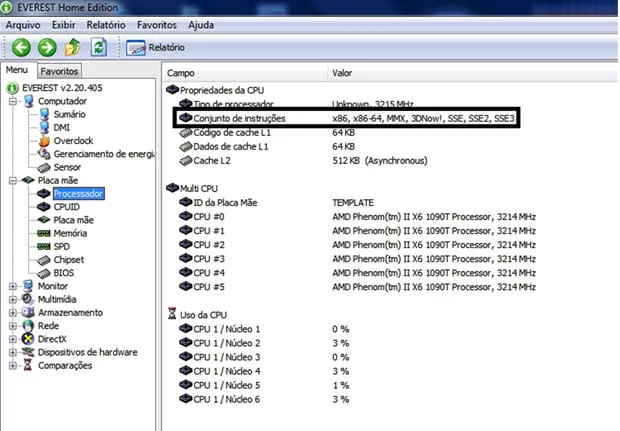Switch to the Menu tab
The width and height of the screenshot is (620, 431).
pyautogui.click(x=17, y=70)
